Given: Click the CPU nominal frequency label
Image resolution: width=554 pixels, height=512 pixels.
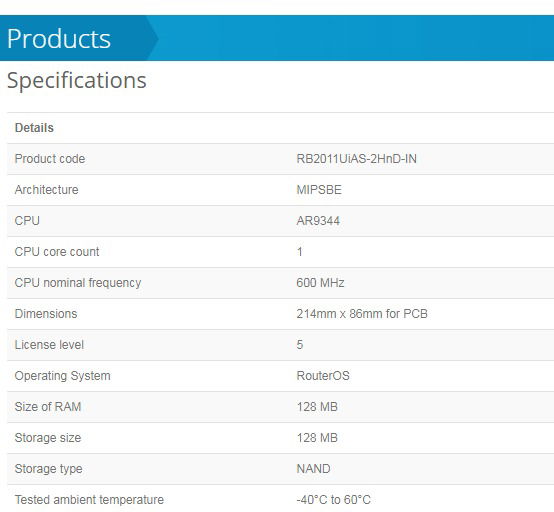Looking at the screenshot, I should (78, 283).
